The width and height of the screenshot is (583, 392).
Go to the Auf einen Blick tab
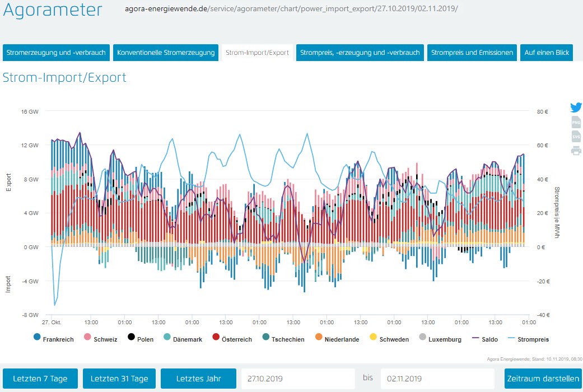(546, 53)
